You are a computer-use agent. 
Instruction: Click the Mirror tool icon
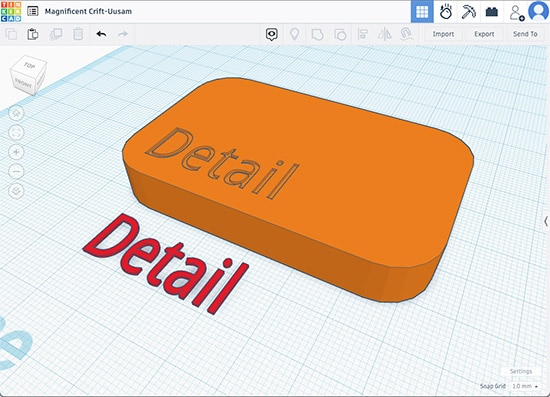coord(384,34)
